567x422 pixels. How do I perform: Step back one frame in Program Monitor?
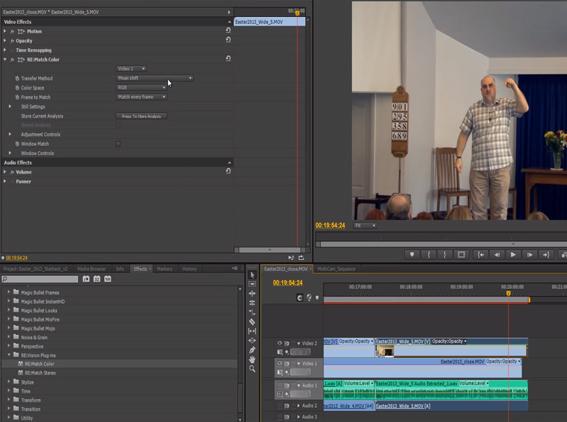pyautogui.click(x=497, y=255)
